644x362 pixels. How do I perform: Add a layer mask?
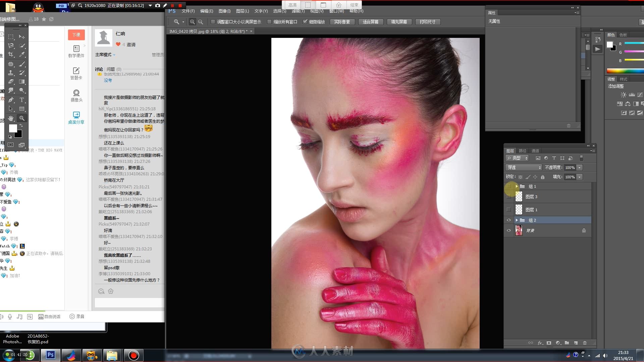coord(549,343)
